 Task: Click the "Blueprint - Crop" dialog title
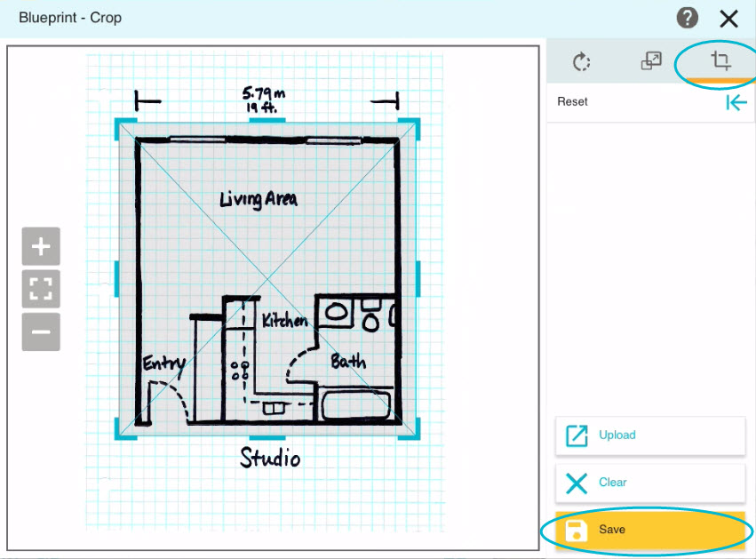[x=70, y=18]
